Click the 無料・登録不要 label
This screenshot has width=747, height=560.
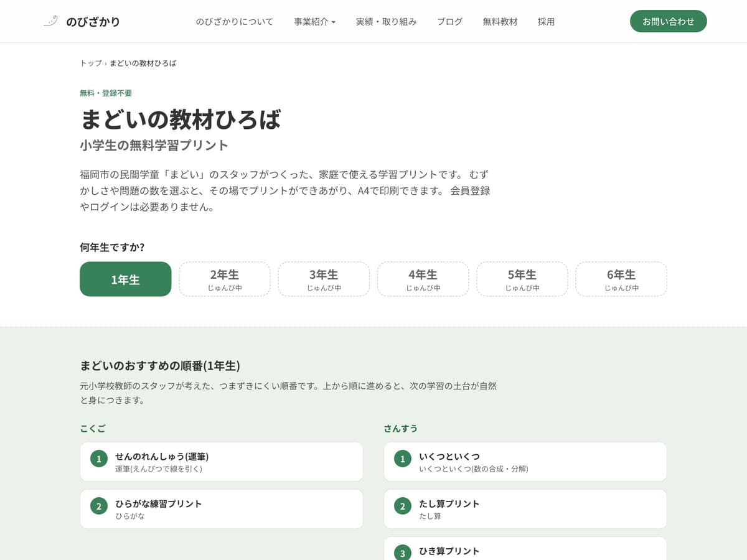[x=106, y=93]
